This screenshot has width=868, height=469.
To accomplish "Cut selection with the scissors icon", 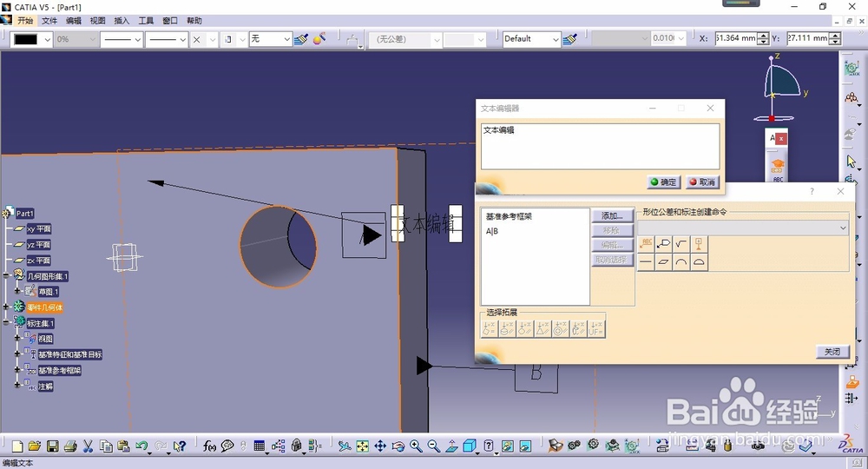I will pos(88,446).
